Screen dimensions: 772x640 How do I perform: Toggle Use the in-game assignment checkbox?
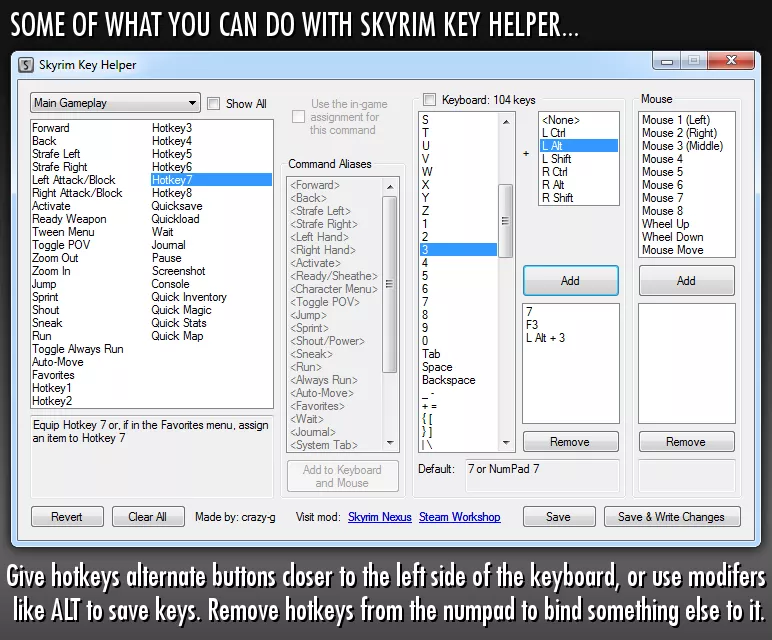(298, 117)
